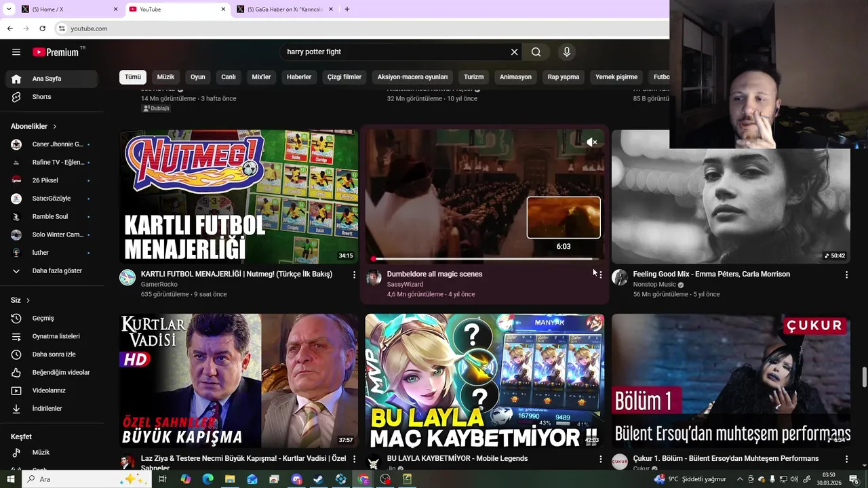Select the Çizgi filmler filter chip
Viewport: 868px width, 488px height.
point(344,77)
